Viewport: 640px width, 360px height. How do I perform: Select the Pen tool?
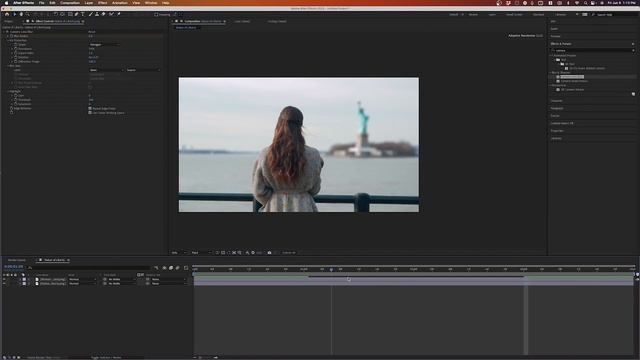click(76, 14)
